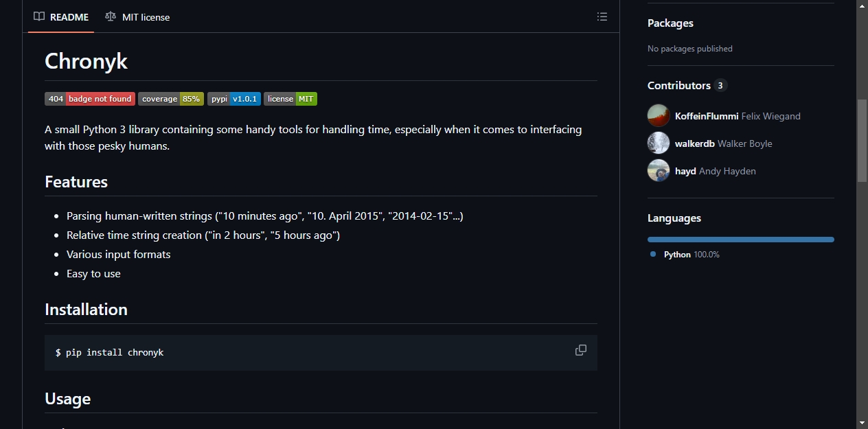Click the vertical scrollbar thumb
Screen dimensions: 868x429
coord(862,141)
